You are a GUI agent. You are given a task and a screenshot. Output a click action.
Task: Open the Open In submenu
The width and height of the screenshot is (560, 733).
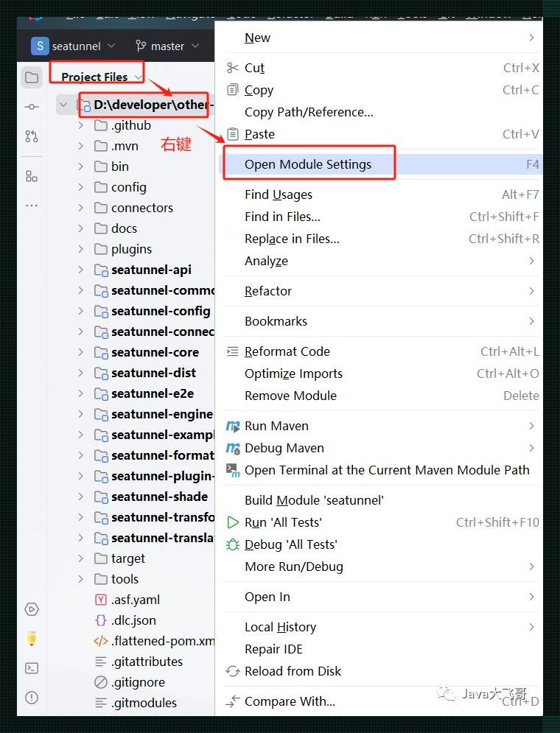[380, 597]
